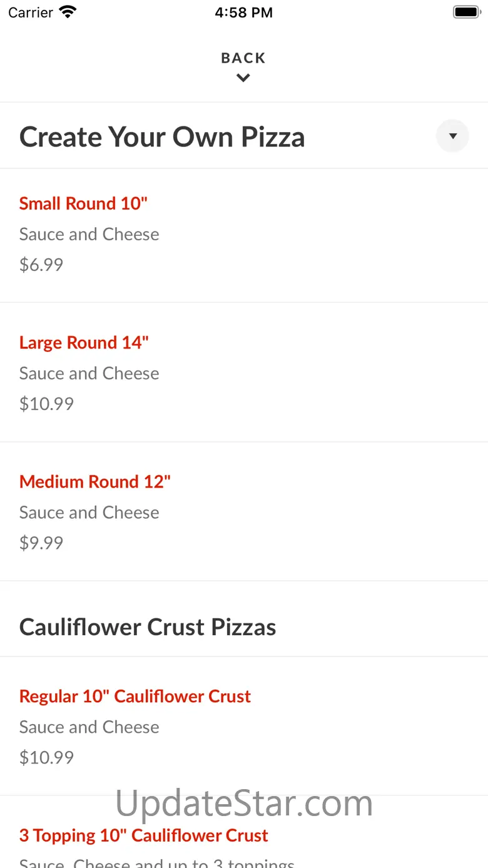Click the $9.99 price under Medium Round
The image size is (488, 868).
pyautogui.click(x=41, y=543)
